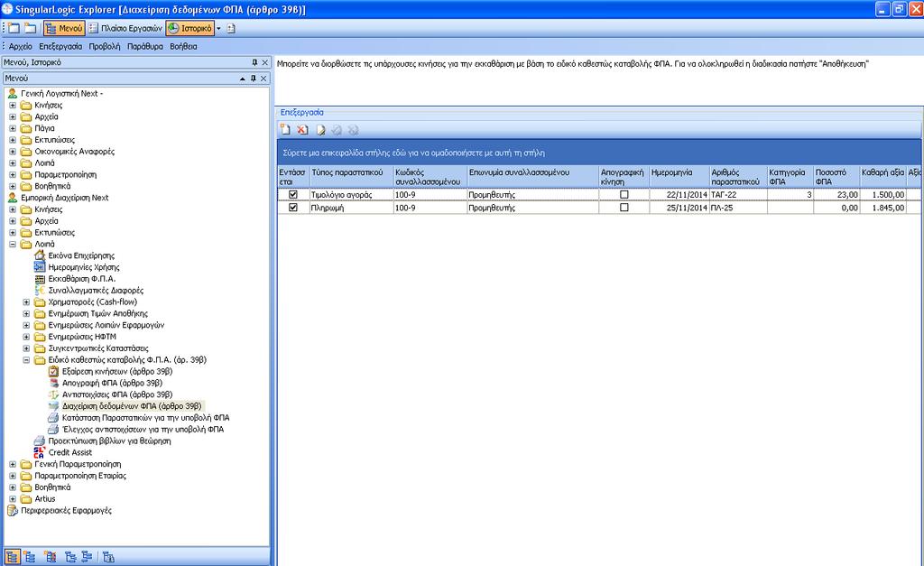The width and height of the screenshot is (924, 566).
Task: Expand the Πάγια folder
Action: click(13, 128)
